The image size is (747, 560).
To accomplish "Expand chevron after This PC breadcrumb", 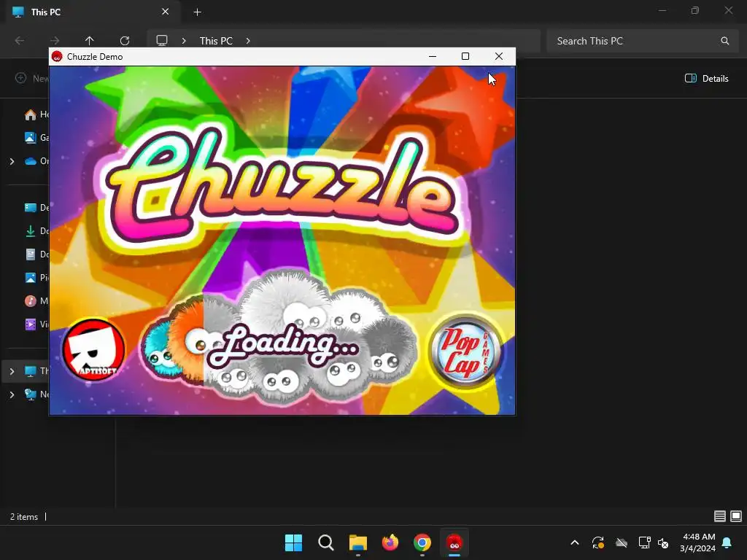I will (248, 41).
